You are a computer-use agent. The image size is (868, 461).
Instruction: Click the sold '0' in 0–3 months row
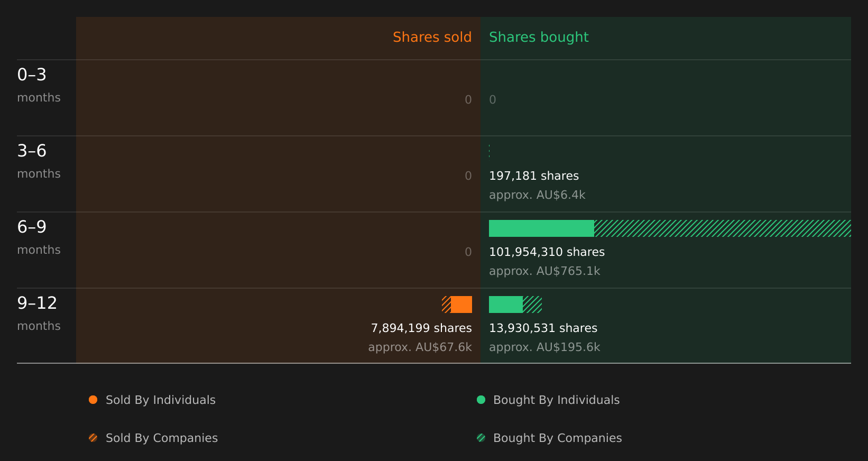tap(468, 100)
